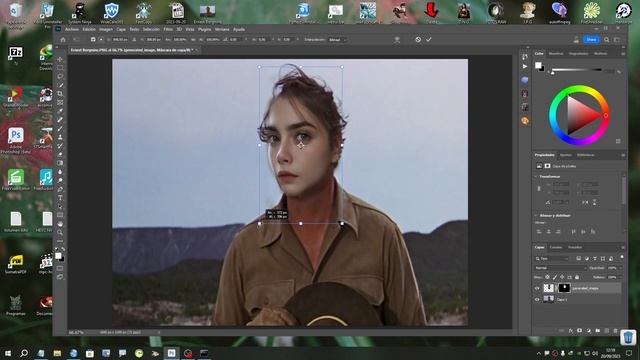Viewport: 640px width, 360px height.
Task: Open the search icon beside Share
Action: 607,40
